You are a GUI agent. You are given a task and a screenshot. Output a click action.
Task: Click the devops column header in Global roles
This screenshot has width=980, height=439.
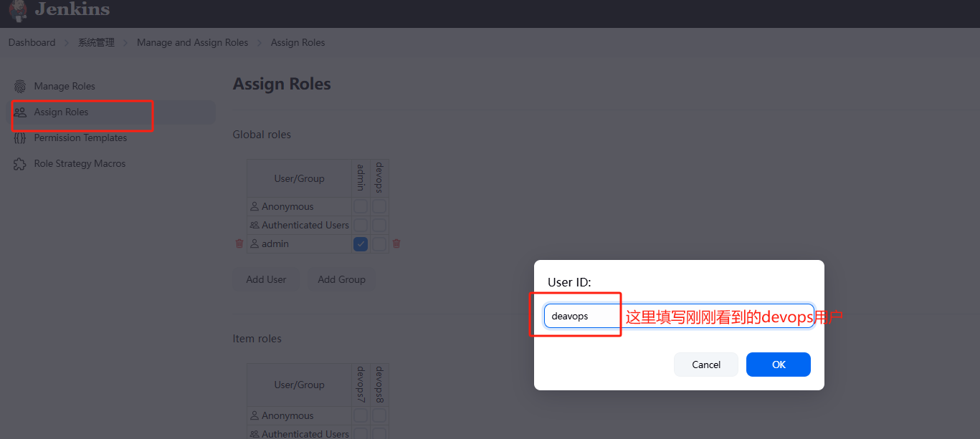379,178
